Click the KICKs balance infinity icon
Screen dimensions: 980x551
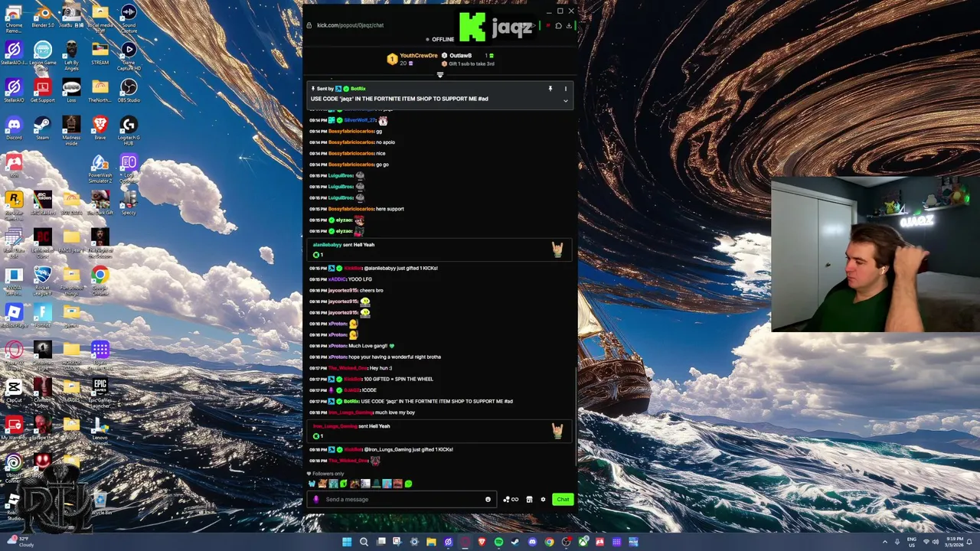pos(511,500)
